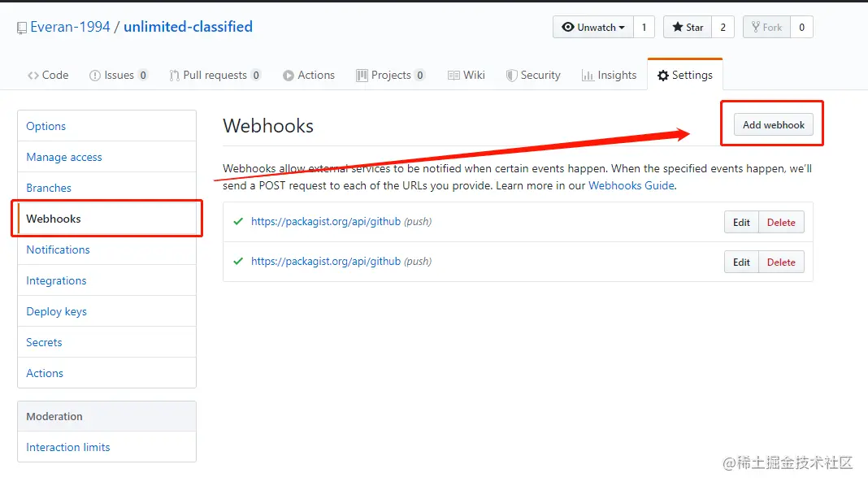Click the Insights bar graph icon

(588, 76)
